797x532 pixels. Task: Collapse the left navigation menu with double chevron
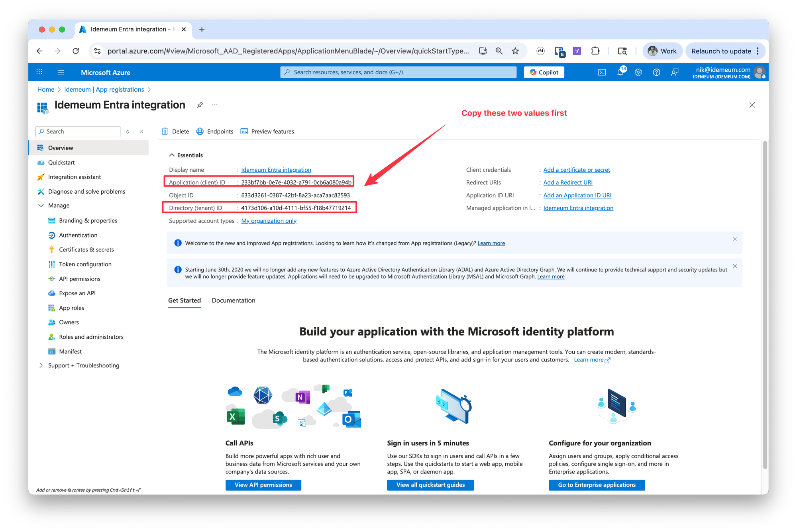click(x=141, y=132)
